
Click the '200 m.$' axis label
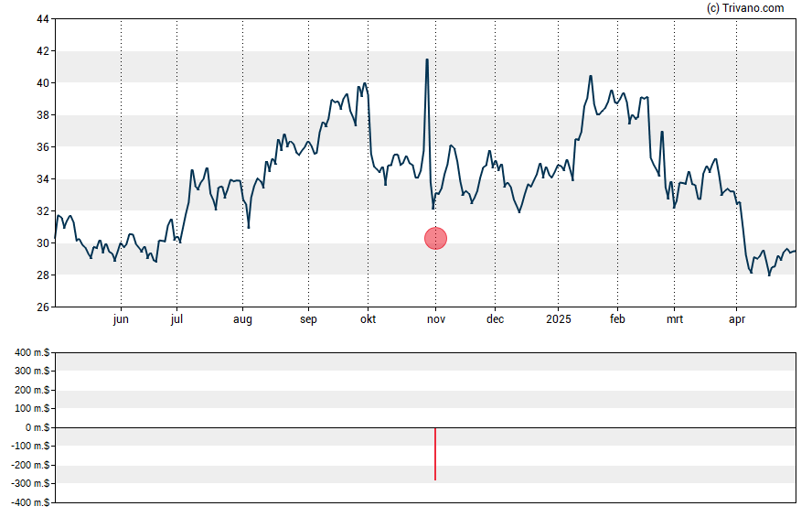click(x=32, y=390)
